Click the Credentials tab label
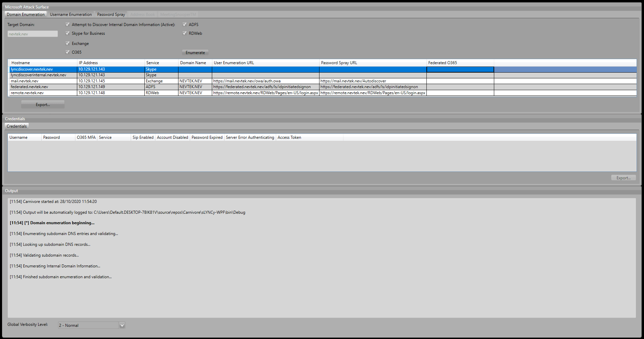644x339 pixels. tap(17, 126)
